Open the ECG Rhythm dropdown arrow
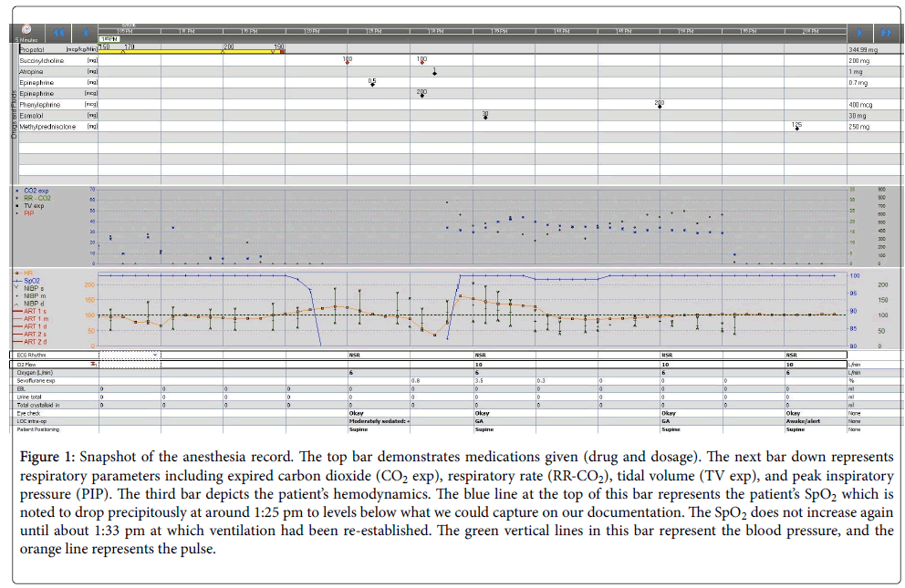 (x=155, y=355)
